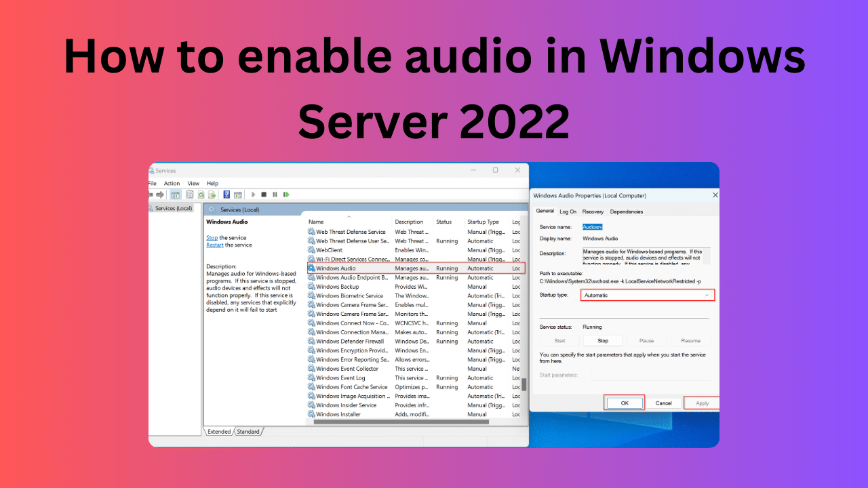Sort list by Startup Type column header
This screenshot has width=868, height=488.
(x=483, y=222)
